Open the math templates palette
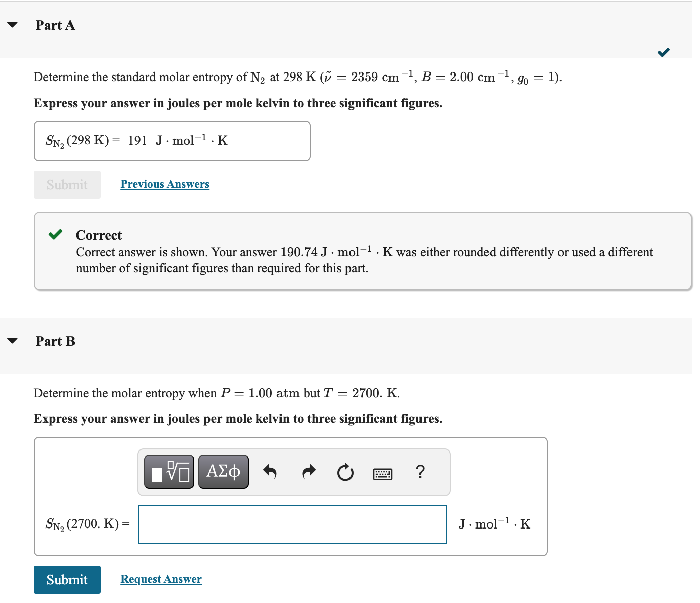 point(169,471)
